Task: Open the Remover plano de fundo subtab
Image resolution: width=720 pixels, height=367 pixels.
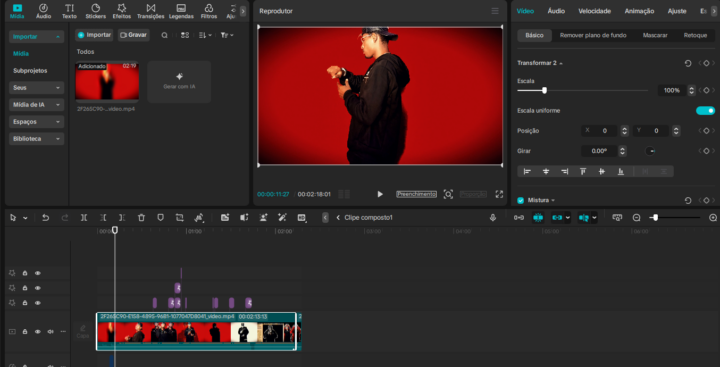Action: click(593, 35)
